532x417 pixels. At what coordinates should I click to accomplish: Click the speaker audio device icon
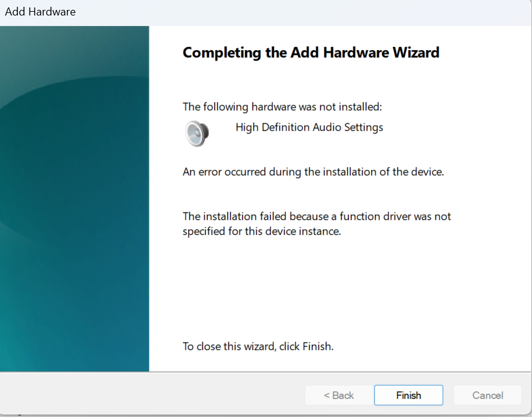coord(197,134)
